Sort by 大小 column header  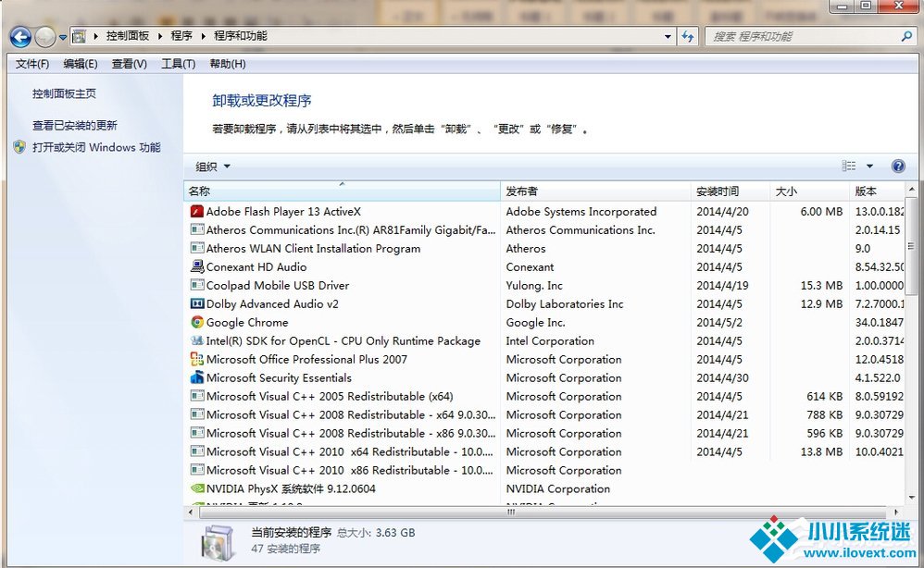pyautogui.click(x=810, y=191)
